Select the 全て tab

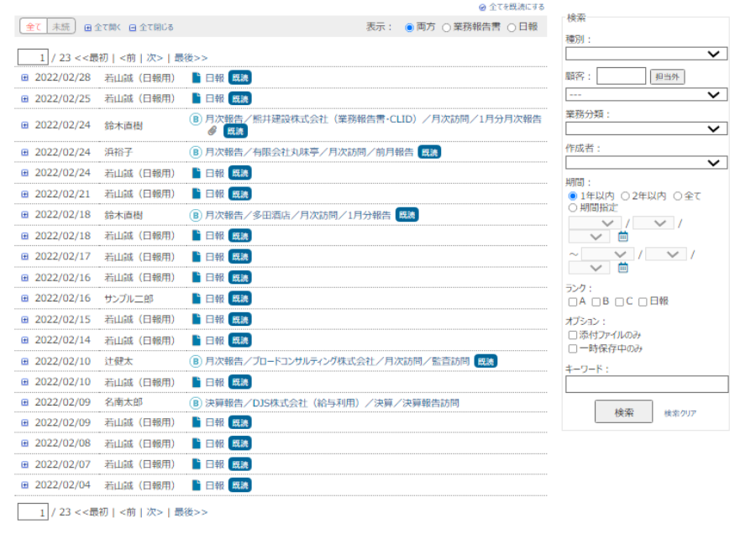(34, 26)
